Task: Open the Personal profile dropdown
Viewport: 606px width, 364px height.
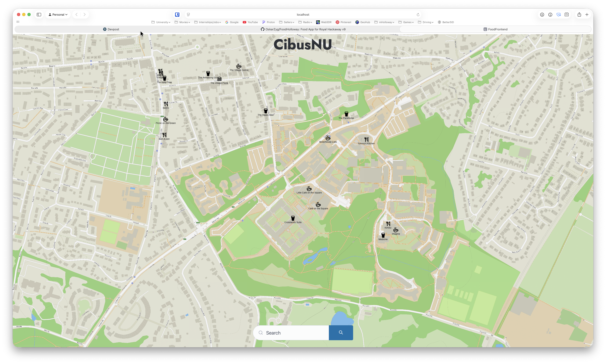Action: [58, 14]
